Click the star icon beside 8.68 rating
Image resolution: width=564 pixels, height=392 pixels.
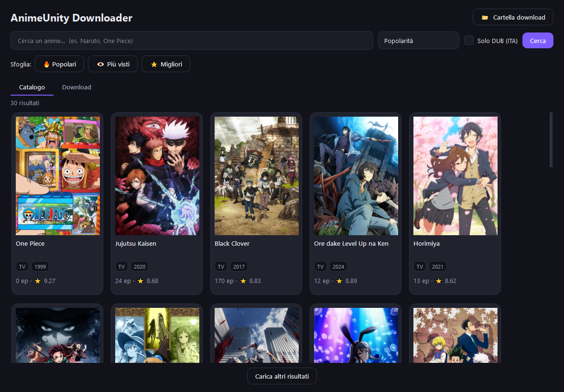pyautogui.click(x=141, y=281)
